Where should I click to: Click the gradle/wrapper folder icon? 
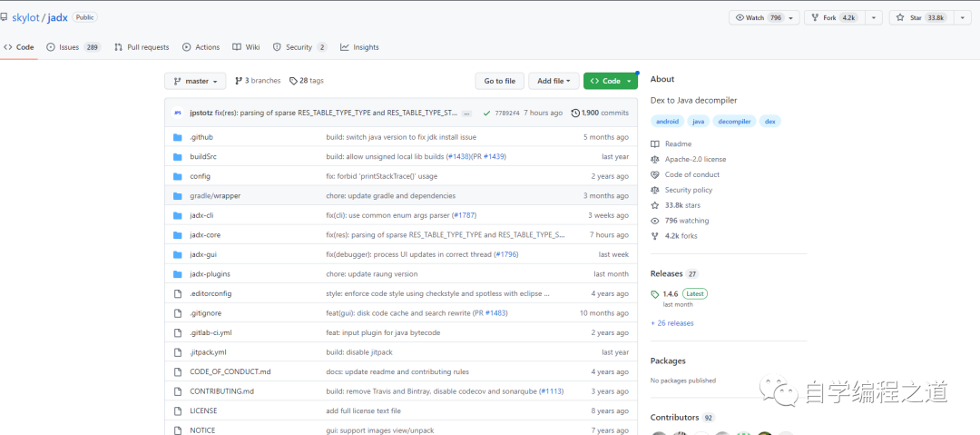tap(178, 196)
